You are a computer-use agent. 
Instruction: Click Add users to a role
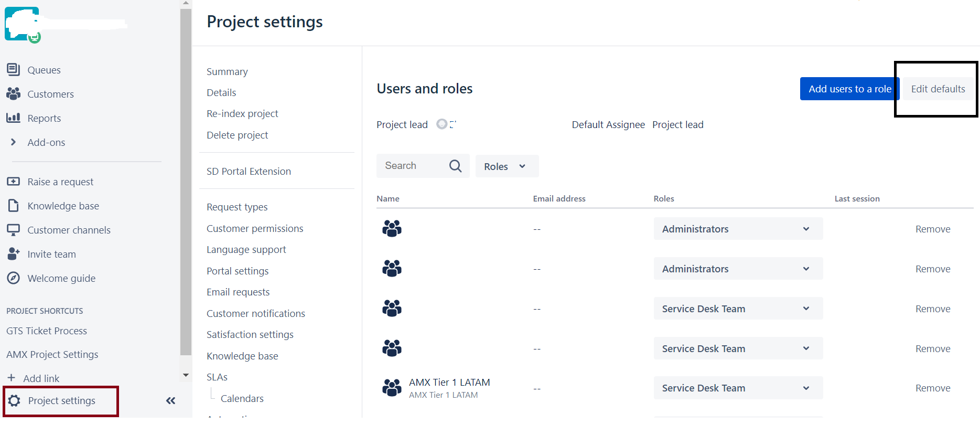tap(849, 89)
